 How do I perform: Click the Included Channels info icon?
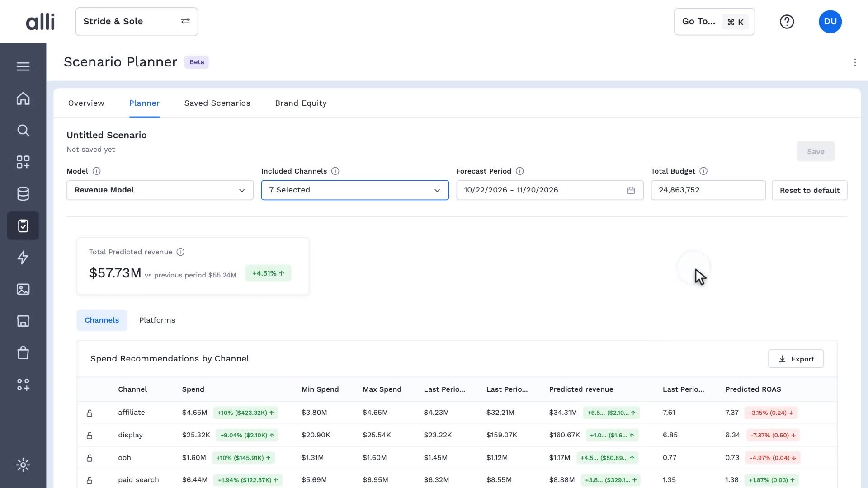[335, 171]
